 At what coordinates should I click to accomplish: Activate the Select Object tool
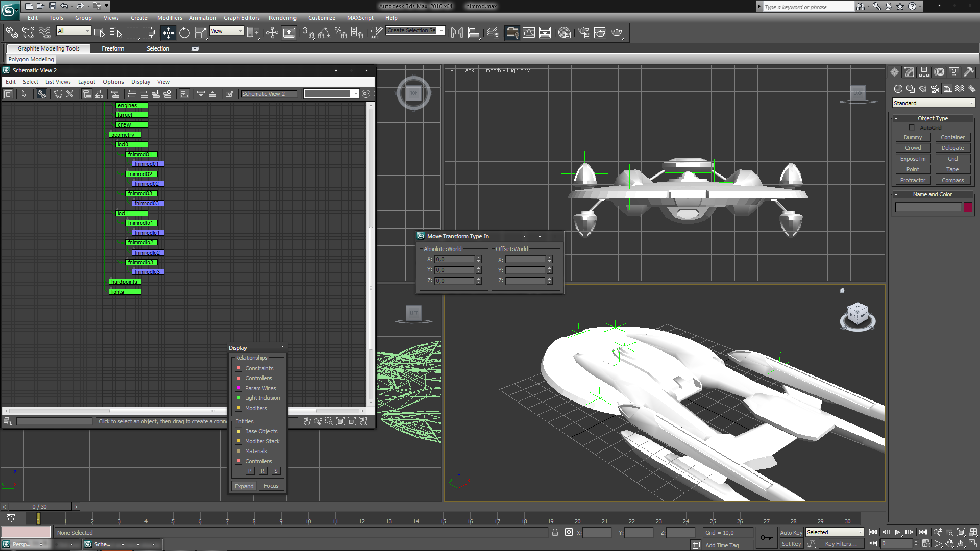point(100,33)
